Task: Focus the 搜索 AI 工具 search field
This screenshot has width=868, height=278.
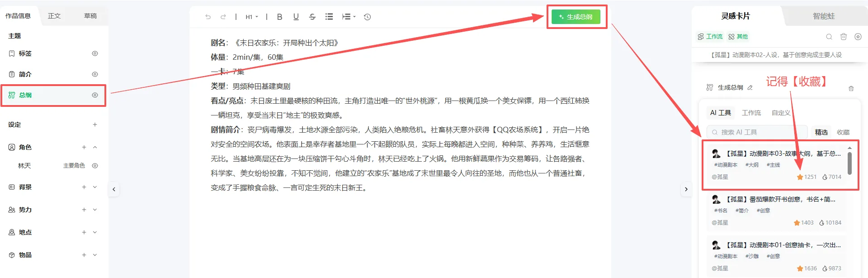Action: (x=757, y=132)
